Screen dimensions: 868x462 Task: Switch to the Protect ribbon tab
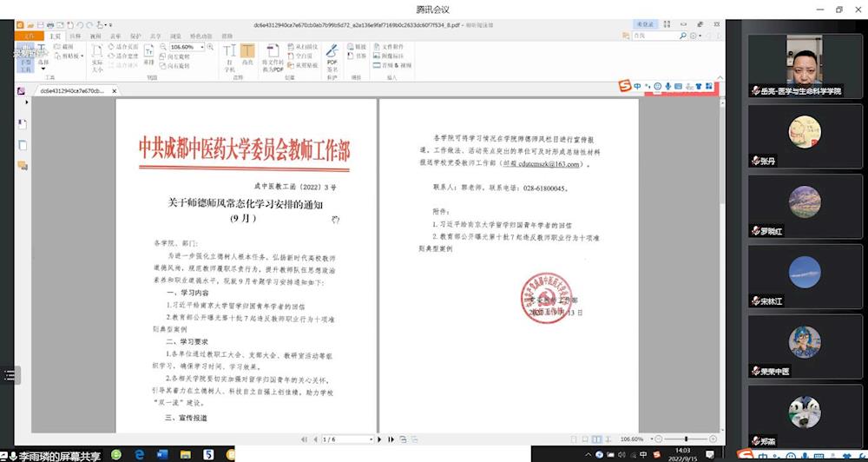[136, 36]
